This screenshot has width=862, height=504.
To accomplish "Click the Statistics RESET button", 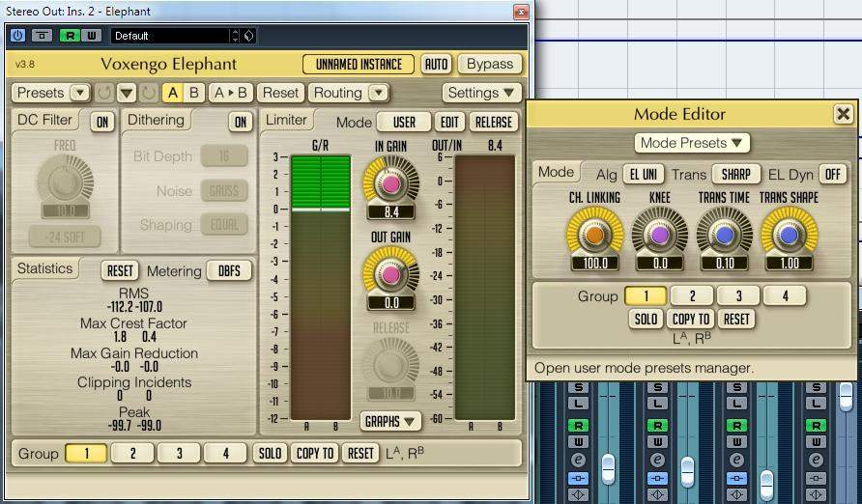I will pos(120,270).
